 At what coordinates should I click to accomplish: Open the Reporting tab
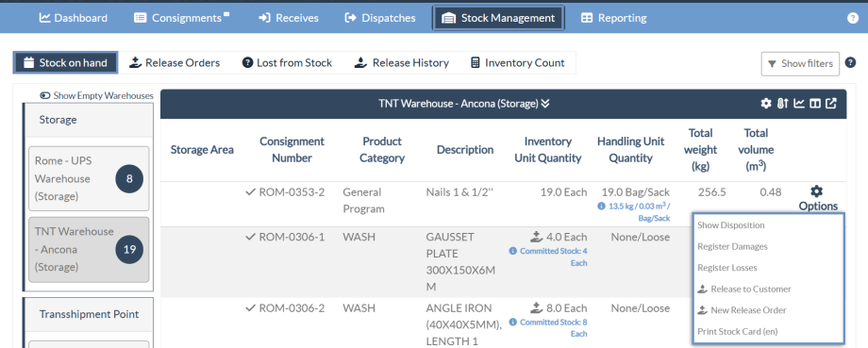pyautogui.click(x=613, y=18)
